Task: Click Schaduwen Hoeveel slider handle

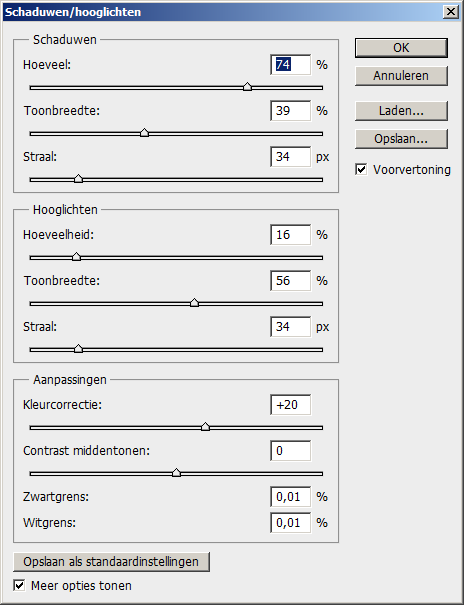Action: (247, 87)
